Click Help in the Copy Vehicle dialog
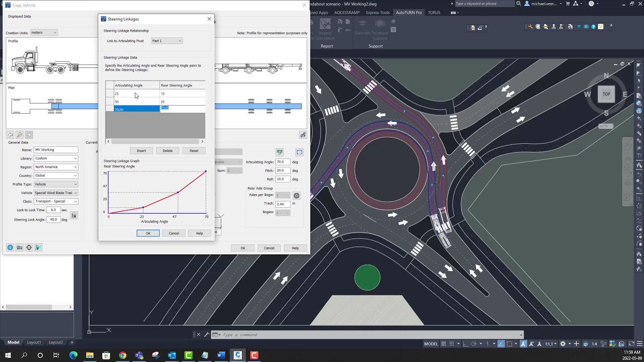This screenshot has width=644, height=362. click(295, 248)
